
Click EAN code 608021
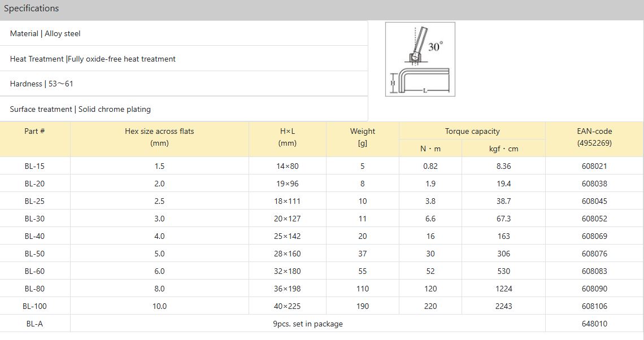(594, 166)
